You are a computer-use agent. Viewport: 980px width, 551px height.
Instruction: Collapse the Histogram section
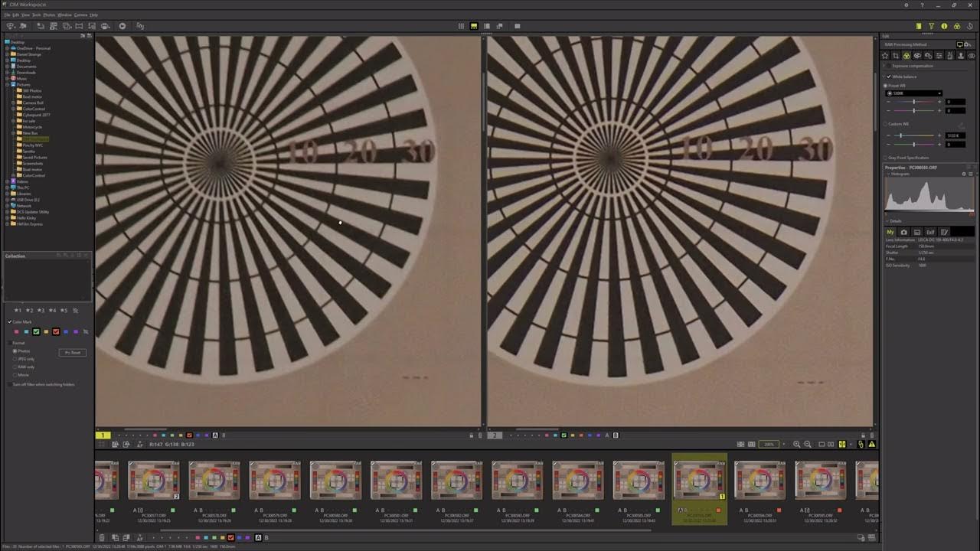(888, 174)
